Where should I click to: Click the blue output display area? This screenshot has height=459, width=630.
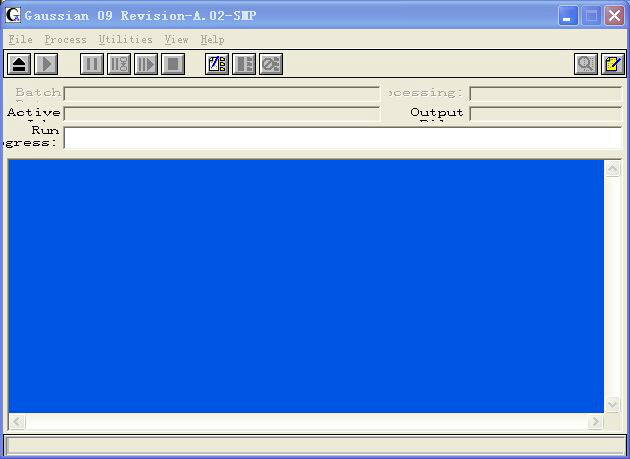pyautogui.click(x=306, y=286)
